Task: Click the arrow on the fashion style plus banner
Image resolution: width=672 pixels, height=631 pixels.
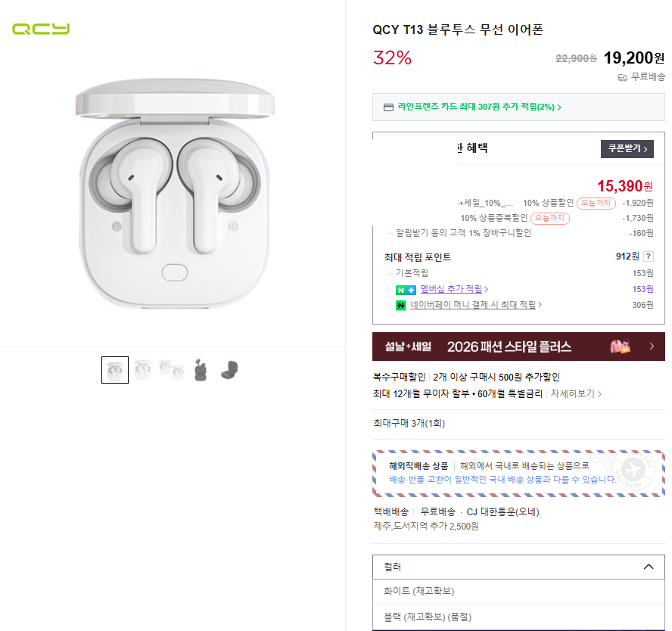Action: click(x=652, y=347)
